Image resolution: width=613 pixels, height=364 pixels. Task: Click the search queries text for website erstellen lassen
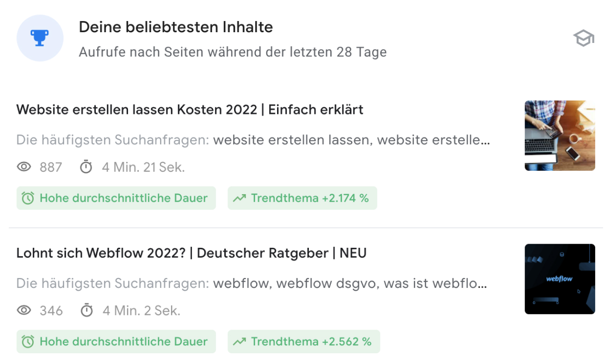click(253, 140)
